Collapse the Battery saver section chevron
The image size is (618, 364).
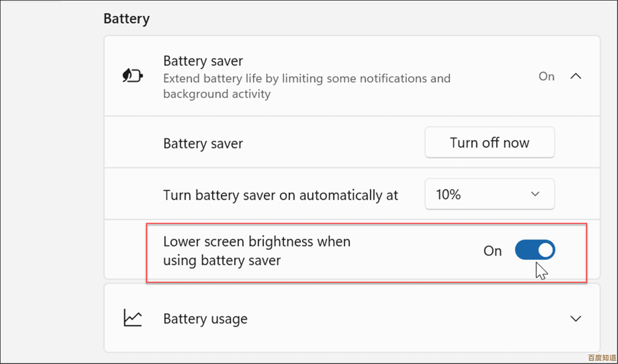[x=576, y=77]
